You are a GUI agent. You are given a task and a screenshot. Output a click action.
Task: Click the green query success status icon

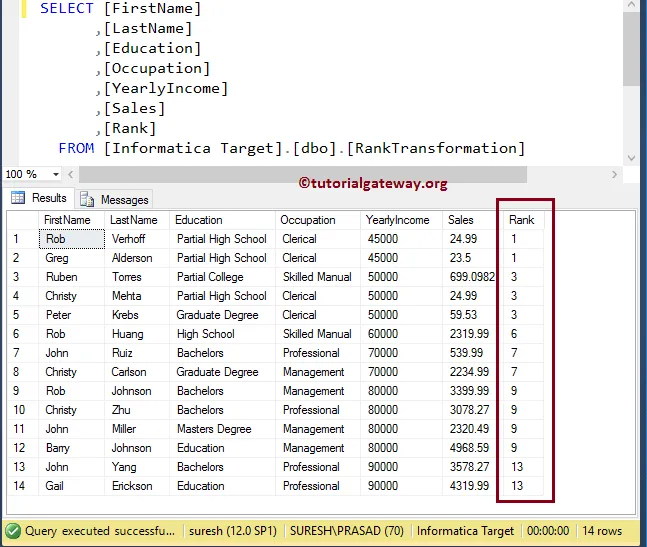13,531
